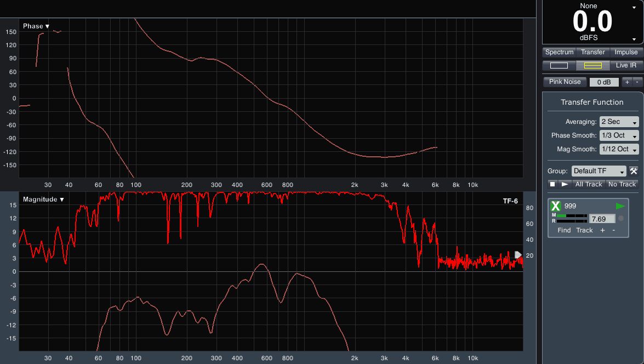The image size is (644, 364).
Task: Open Phase Smooth dropdown showing 1/3 Oct
Action: click(x=619, y=135)
